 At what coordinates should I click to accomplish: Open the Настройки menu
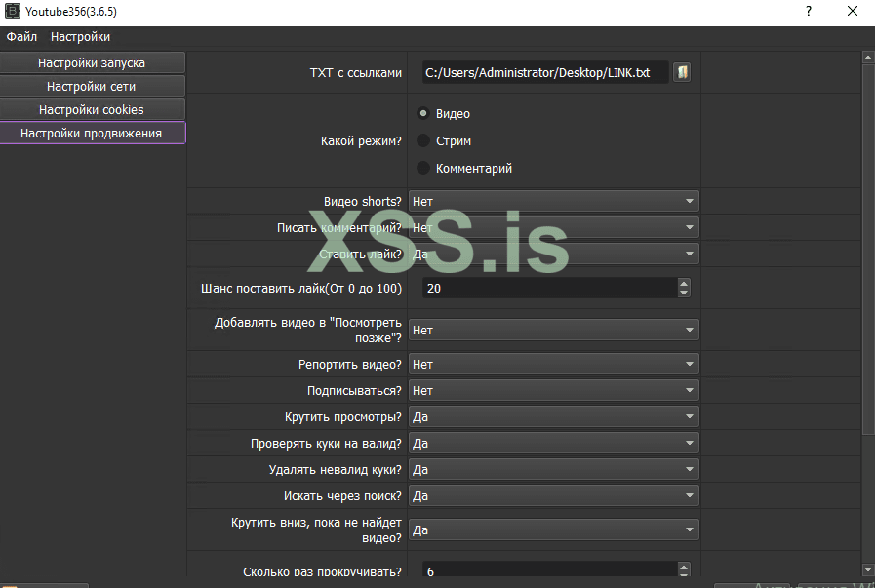tap(80, 37)
